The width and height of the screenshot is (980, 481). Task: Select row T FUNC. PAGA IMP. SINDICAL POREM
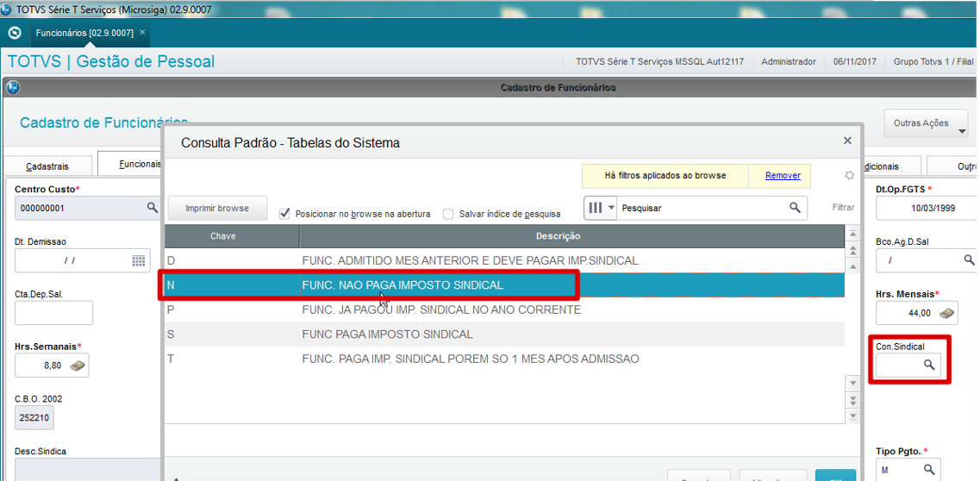point(504,359)
